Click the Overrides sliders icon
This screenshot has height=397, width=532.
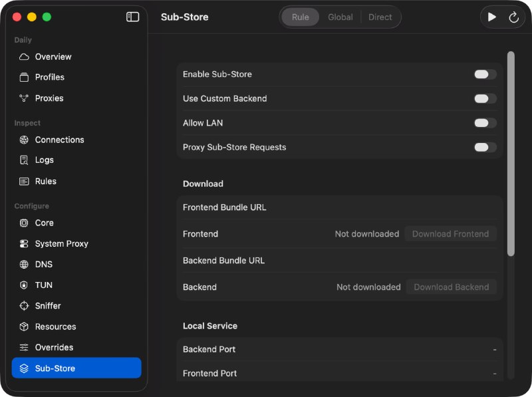click(x=24, y=348)
